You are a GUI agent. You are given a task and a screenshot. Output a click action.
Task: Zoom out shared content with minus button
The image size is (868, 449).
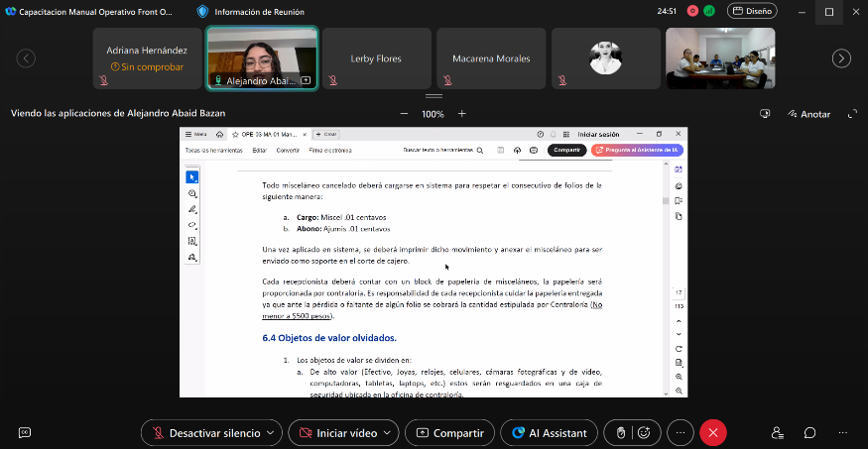pos(404,114)
